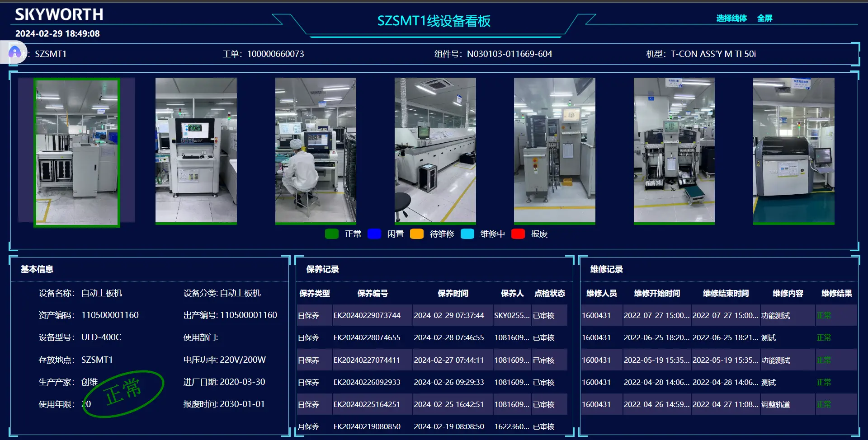Viewport: 868px width, 440px height.
Task: Select the solder paste printer thumbnail
Action: coord(793,150)
